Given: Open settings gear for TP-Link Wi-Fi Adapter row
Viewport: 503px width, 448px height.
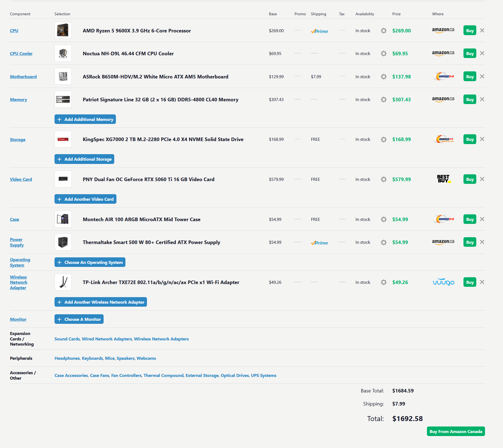Looking at the screenshot, I should [384, 282].
